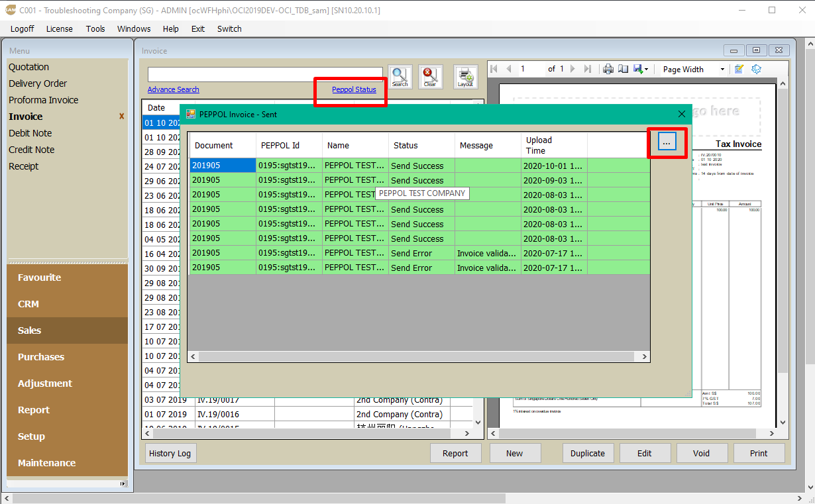Click the Layout icon button
Image resolution: width=815 pixels, height=504 pixels.
[465, 77]
